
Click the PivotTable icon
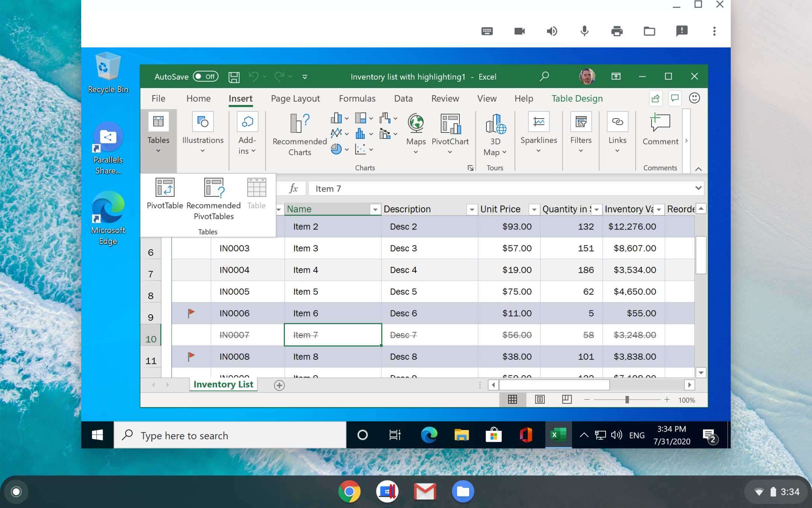[165, 187]
